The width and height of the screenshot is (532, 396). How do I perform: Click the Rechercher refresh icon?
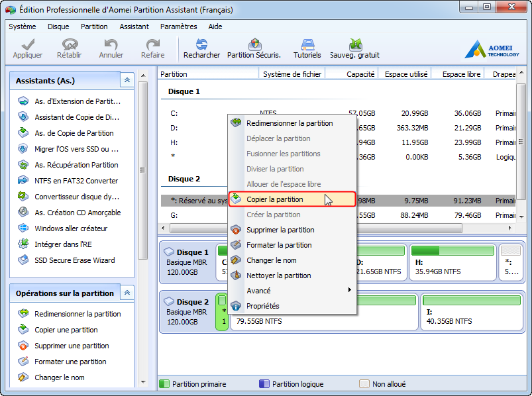(x=201, y=44)
